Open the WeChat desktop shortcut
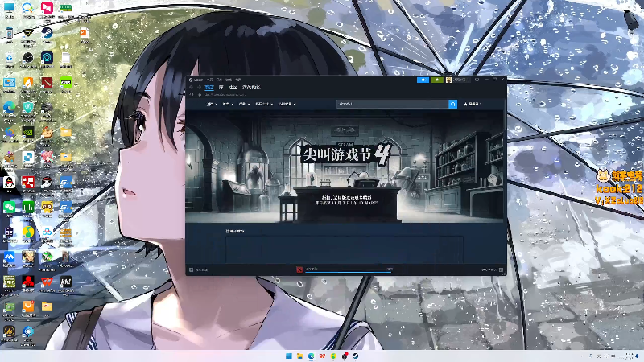644x362 pixels. [x=9, y=208]
